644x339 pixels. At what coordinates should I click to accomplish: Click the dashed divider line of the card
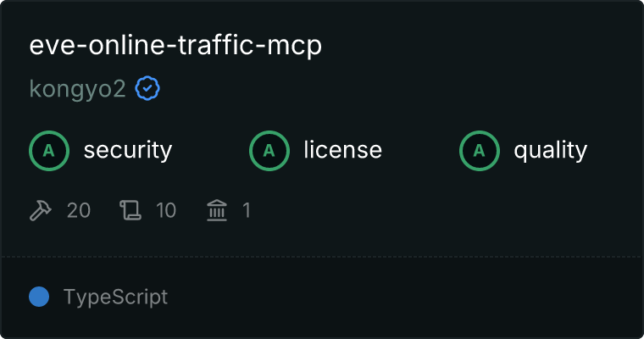tap(322, 257)
